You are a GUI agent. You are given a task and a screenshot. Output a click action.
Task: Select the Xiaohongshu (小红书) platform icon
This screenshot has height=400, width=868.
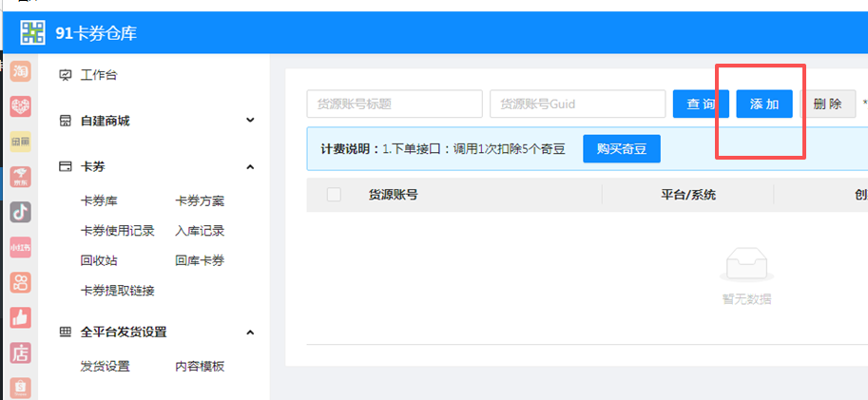point(20,247)
